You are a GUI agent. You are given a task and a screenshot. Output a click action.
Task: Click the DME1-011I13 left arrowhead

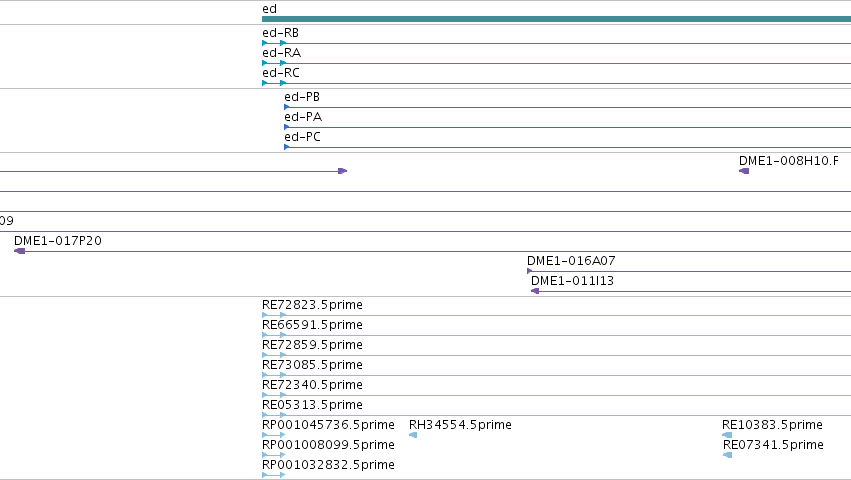point(535,291)
